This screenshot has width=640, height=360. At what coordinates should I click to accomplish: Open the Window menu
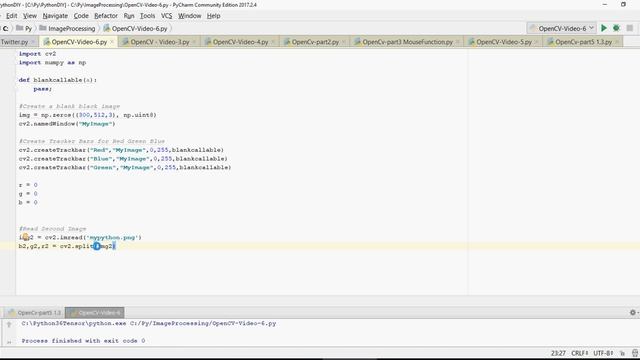(189, 16)
